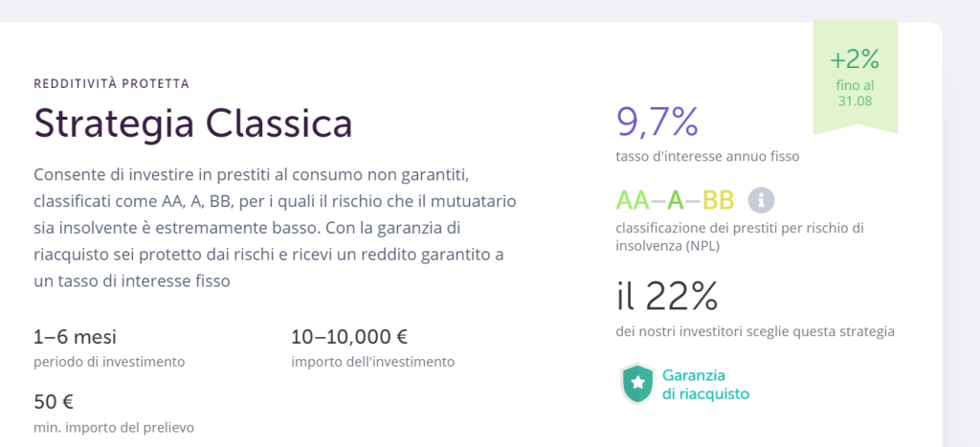The image size is (980, 447).
Task: Click the NPL risk classification caption
Action: coord(740,237)
